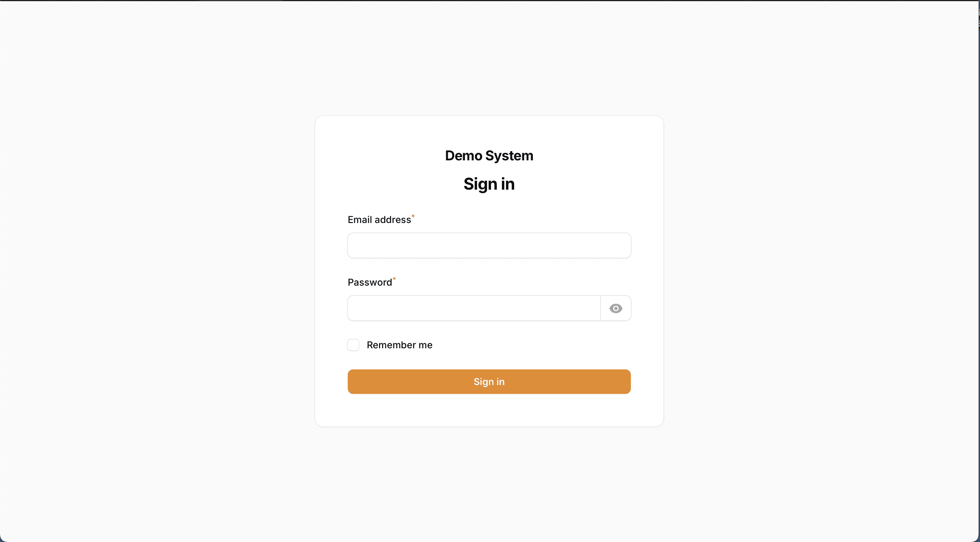Click the Remember me text label
This screenshot has width=980, height=542.
coord(399,345)
